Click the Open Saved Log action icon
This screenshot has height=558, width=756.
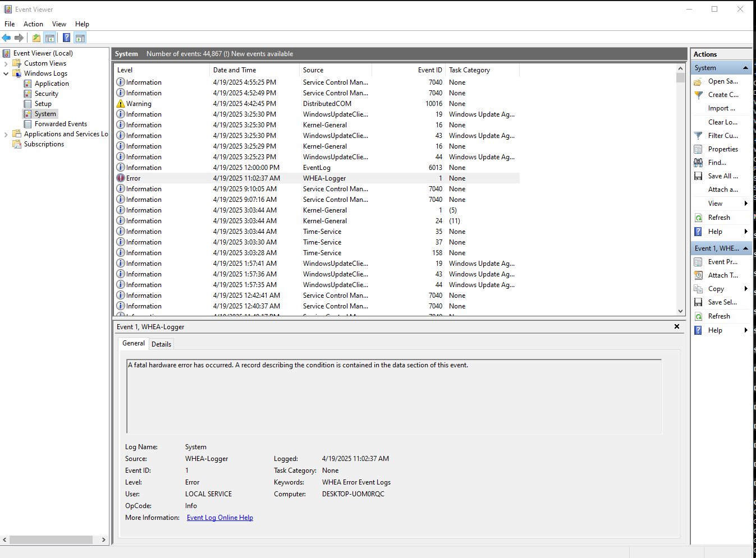(x=698, y=82)
